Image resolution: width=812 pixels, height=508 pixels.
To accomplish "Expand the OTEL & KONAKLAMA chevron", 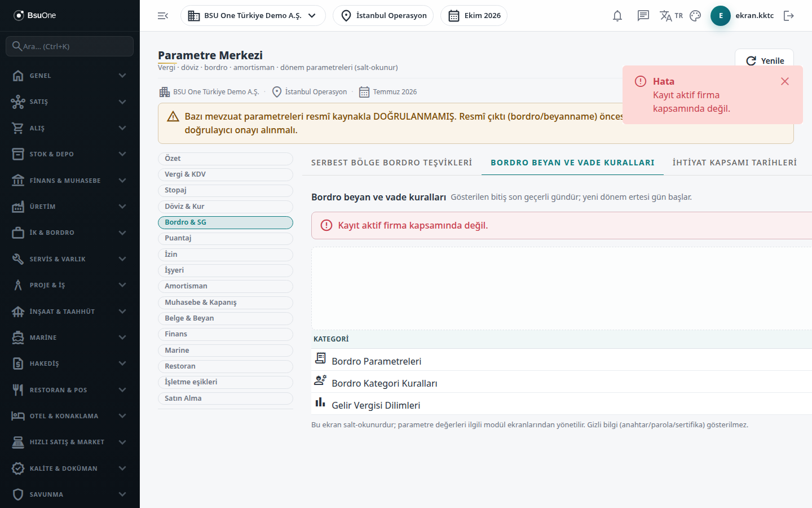I will coord(122,416).
